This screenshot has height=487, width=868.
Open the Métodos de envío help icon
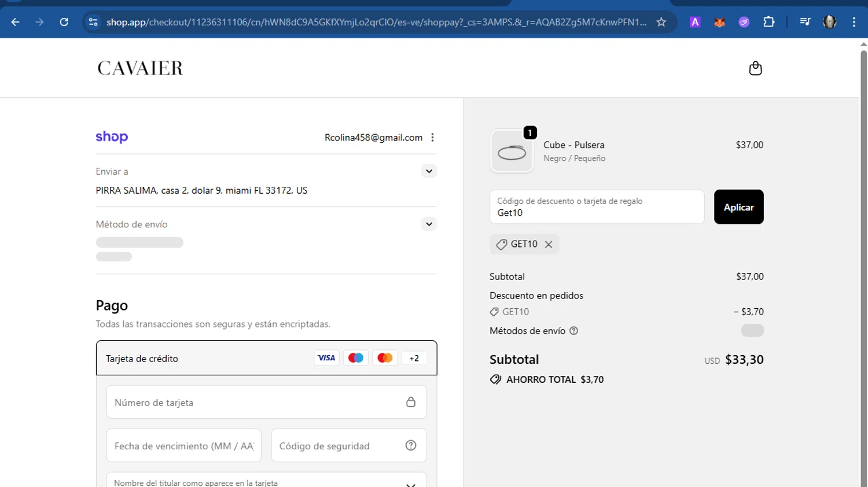tap(573, 331)
